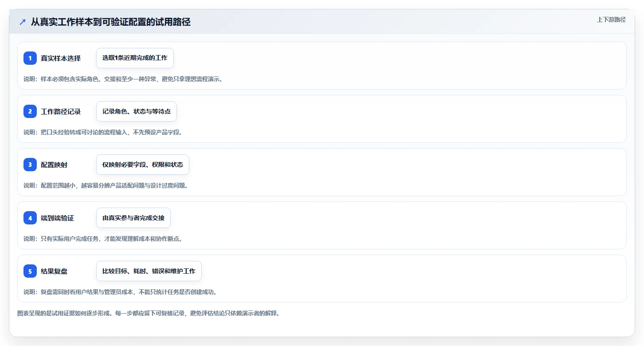The width and height of the screenshot is (644, 346).
Task: Click step number 3 badge
Action: [30, 165]
